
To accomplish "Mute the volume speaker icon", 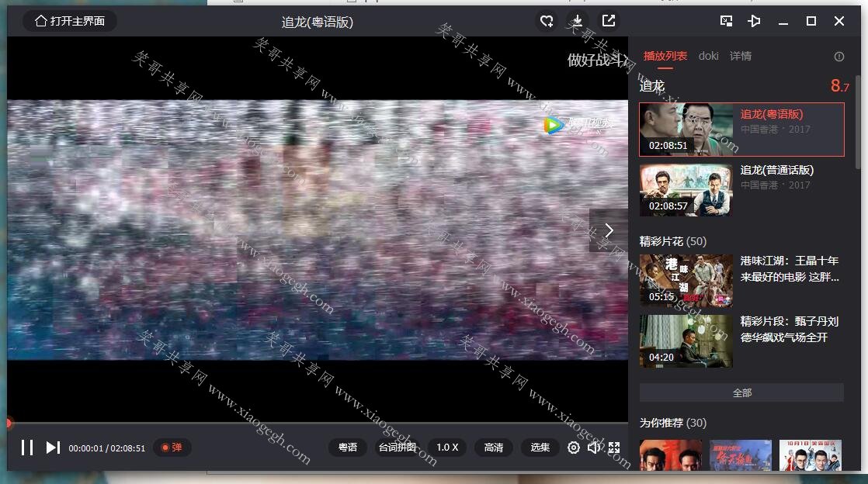I will [594, 448].
